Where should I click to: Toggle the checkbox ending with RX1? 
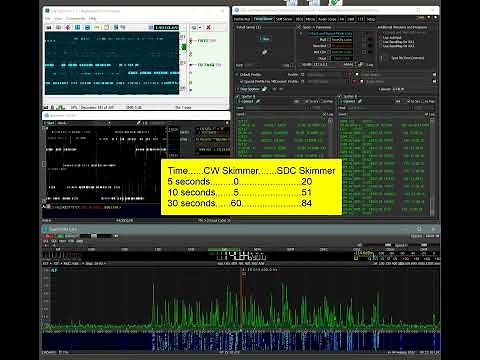(380, 42)
